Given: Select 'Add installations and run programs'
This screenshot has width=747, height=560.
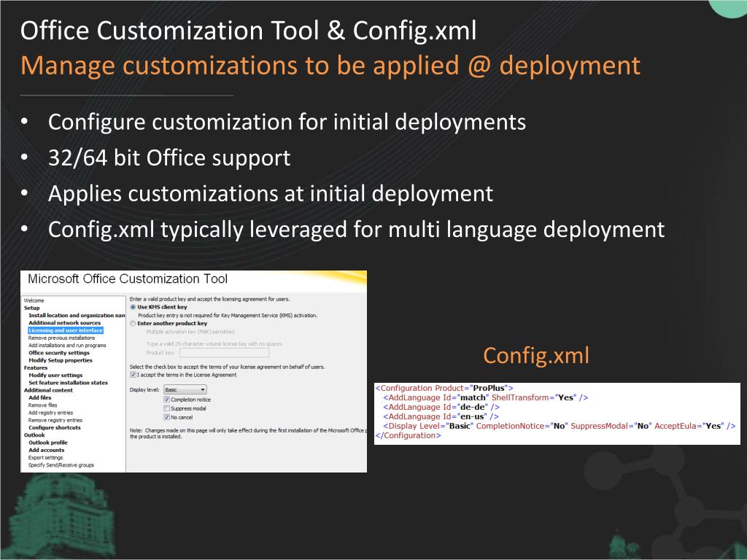Looking at the screenshot, I should click(x=67, y=345).
